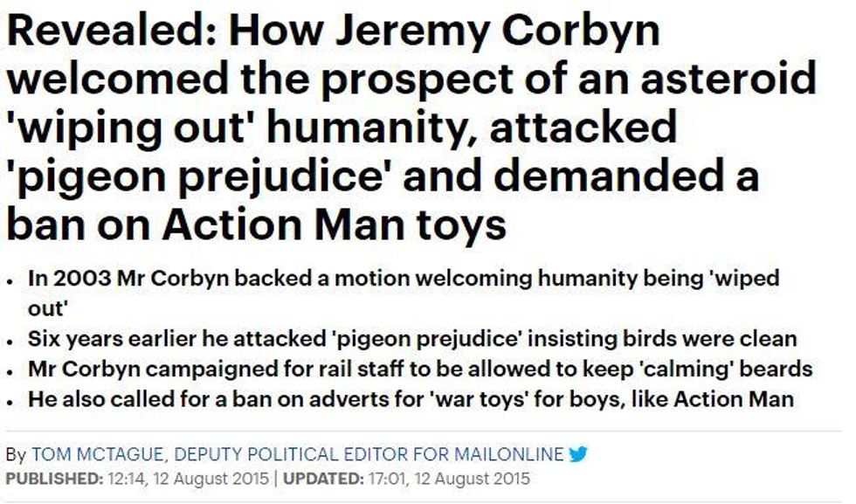Image resolution: width=856 pixels, height=504 pixels.
Task: Click 'Action Man toys' in the headline
Action: point(334,225)
